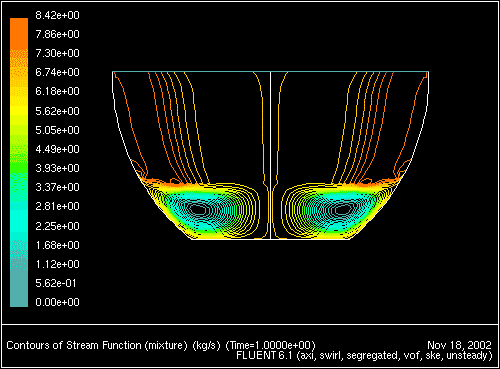The width and height of the screenshot is (500, 369).
Task: Click the 7.30e+00 legend label
Action: click(x=57, y=53)
